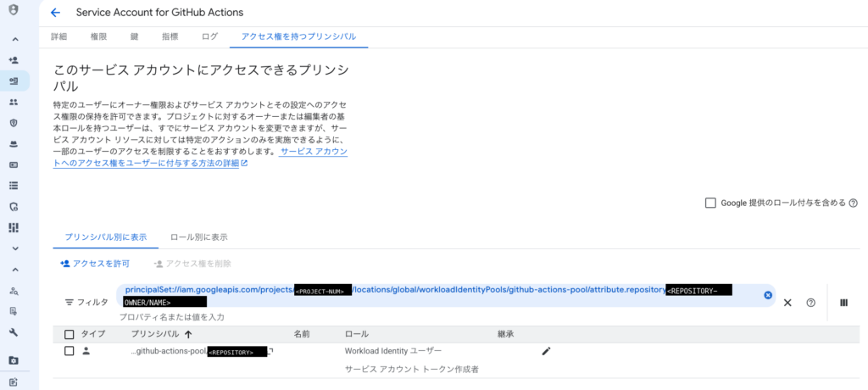Open the folder-with-gear manage resources icon
Screen dimensions: 868x390
point(14,360)
